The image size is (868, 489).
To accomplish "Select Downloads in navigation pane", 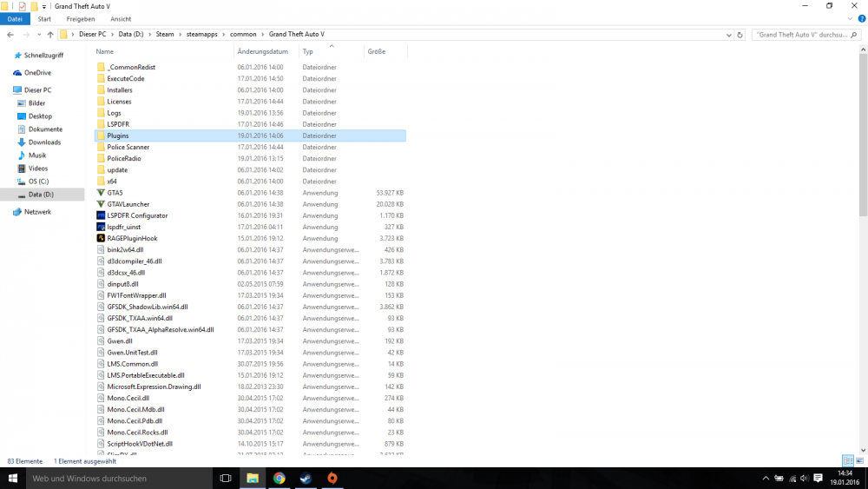I will click(x=45, y=142).
